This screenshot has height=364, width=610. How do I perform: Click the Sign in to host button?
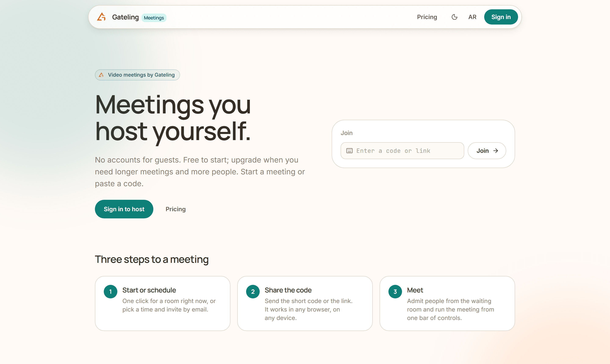124,209
